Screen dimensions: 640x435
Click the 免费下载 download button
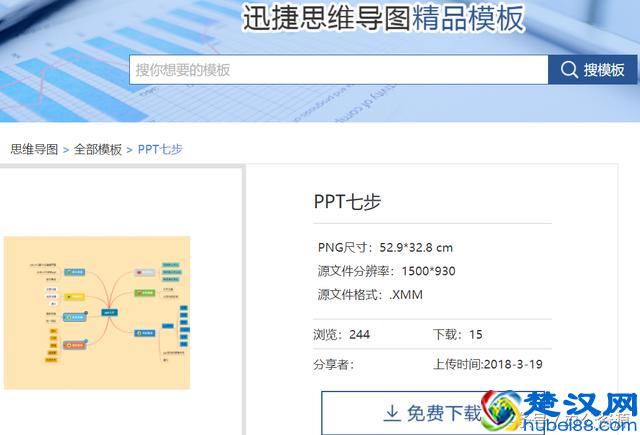point(433,413)
